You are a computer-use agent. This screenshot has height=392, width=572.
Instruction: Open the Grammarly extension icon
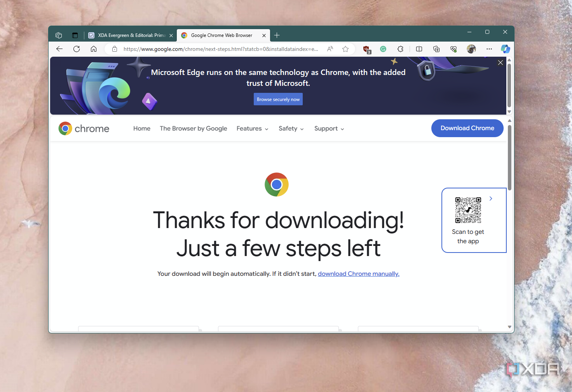(x=383, y=49)
